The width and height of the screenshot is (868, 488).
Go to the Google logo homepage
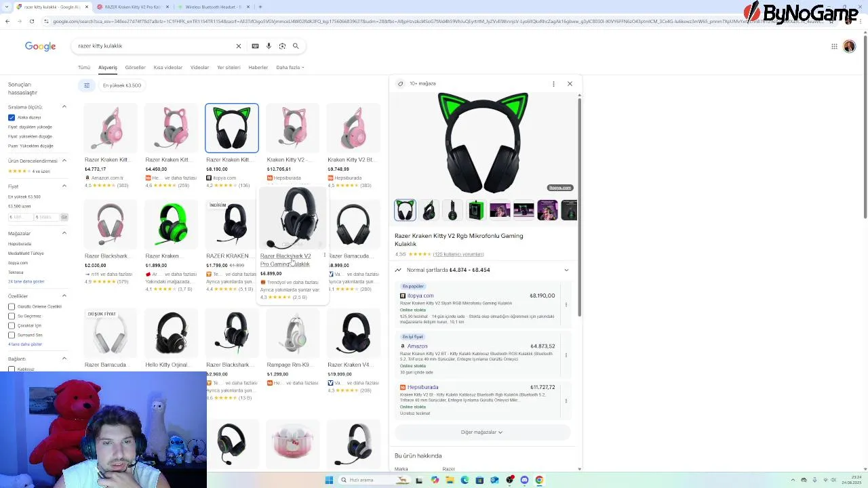pos(41,46)
